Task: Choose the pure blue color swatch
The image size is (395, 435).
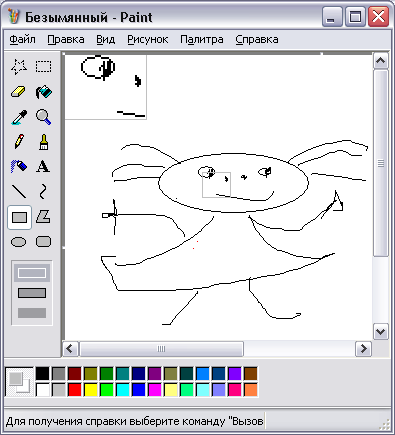Action: [x=138, y=390]
